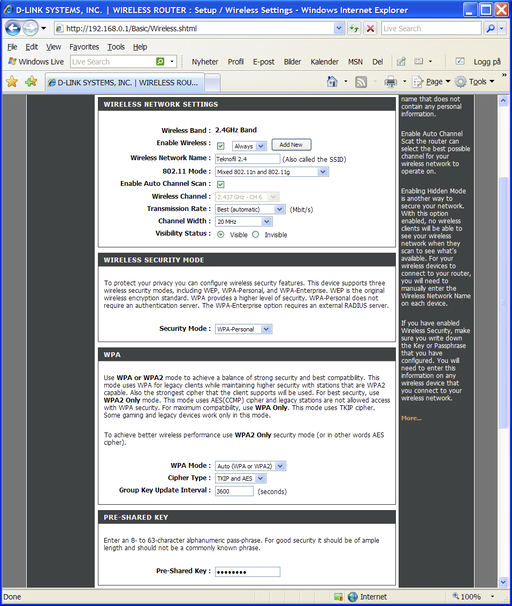This screenshot has height=606, width=512.
Task: Focus the top-right Live Search box
Action: (431, 28)
